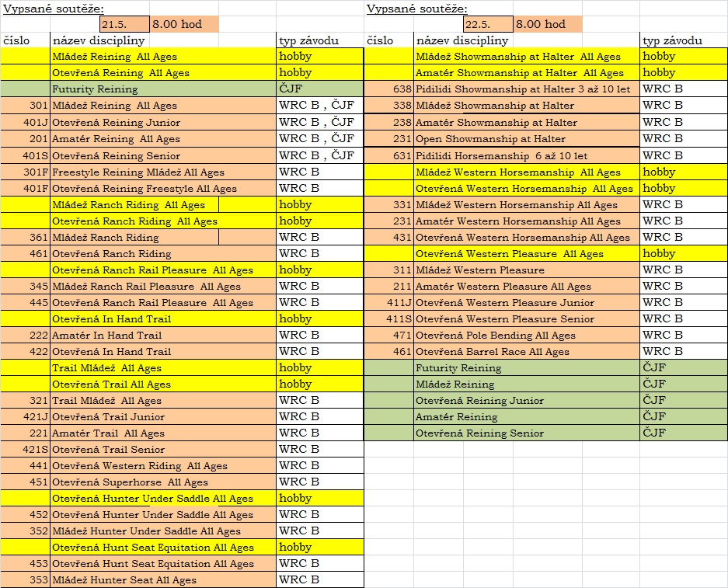Image resolution: width=728 pixels, height=588 pixels.
Task: Select 'Otevřená Western Pleasure All Ages' hobby row name
Action: click(x=527, y=253)
